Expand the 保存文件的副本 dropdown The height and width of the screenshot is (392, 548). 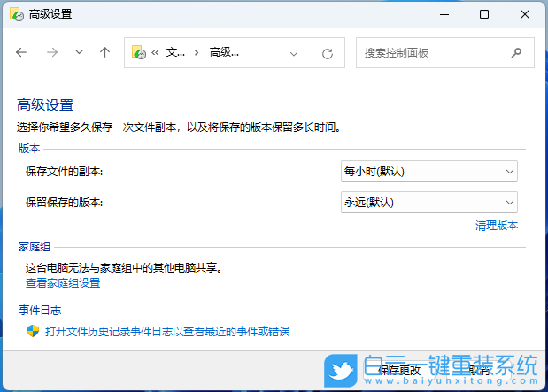429,171
